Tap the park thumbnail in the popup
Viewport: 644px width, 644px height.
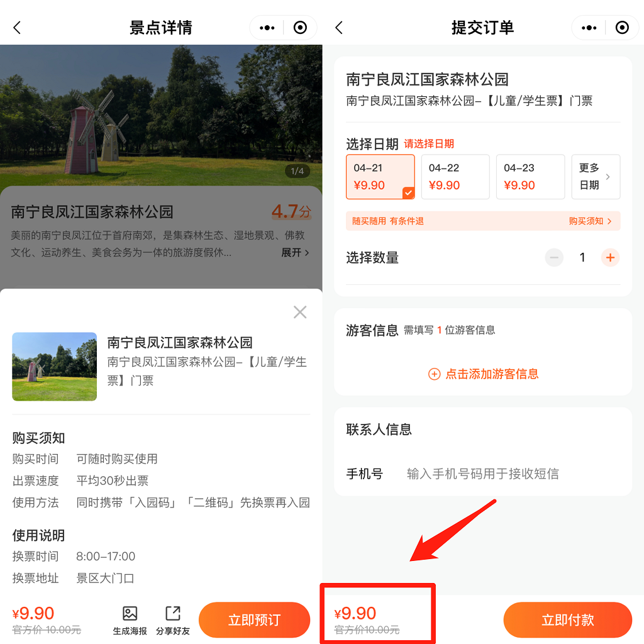pyautogui.click(x=55, y=367)
